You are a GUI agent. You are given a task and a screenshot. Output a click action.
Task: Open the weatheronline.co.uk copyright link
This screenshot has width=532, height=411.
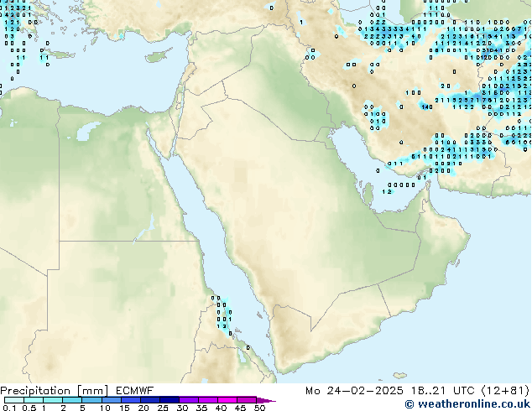point(467,404)
